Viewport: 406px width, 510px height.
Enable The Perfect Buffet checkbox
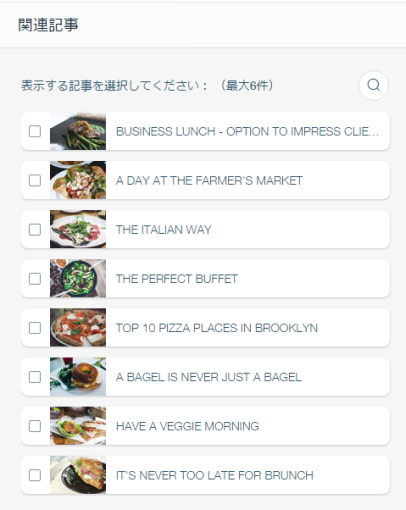click(x=35, y=279)
